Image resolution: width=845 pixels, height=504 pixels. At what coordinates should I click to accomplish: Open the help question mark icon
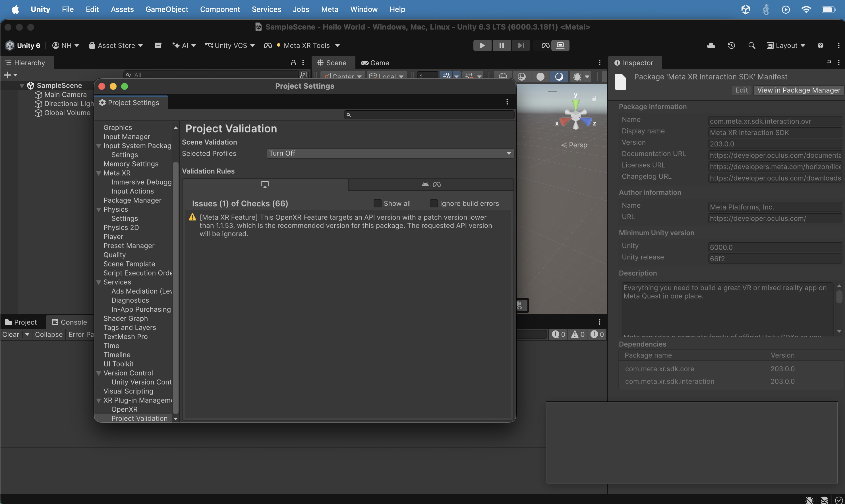coord(820,45)
